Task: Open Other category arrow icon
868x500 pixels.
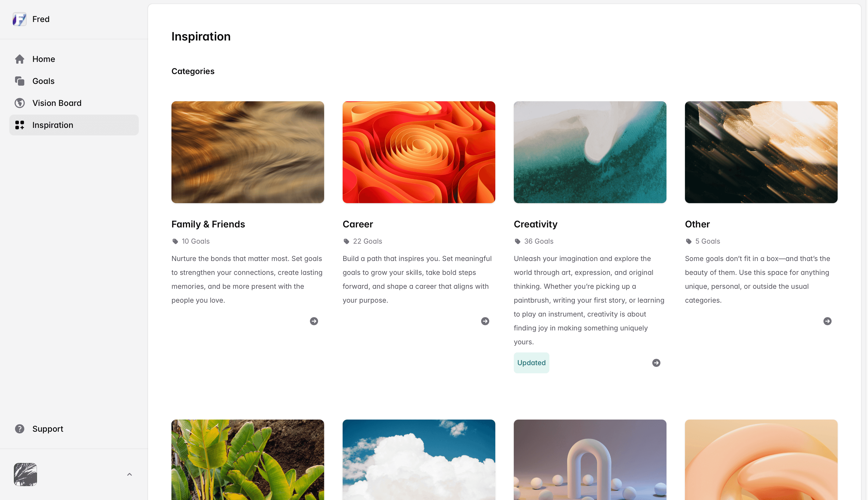Action: pos(828,321)
